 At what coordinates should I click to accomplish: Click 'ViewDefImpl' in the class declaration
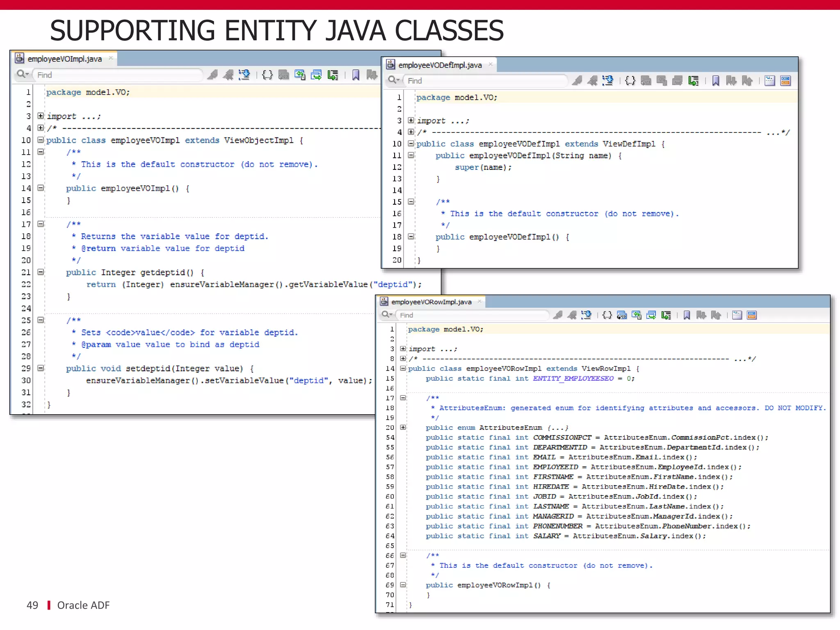[629, 144]
